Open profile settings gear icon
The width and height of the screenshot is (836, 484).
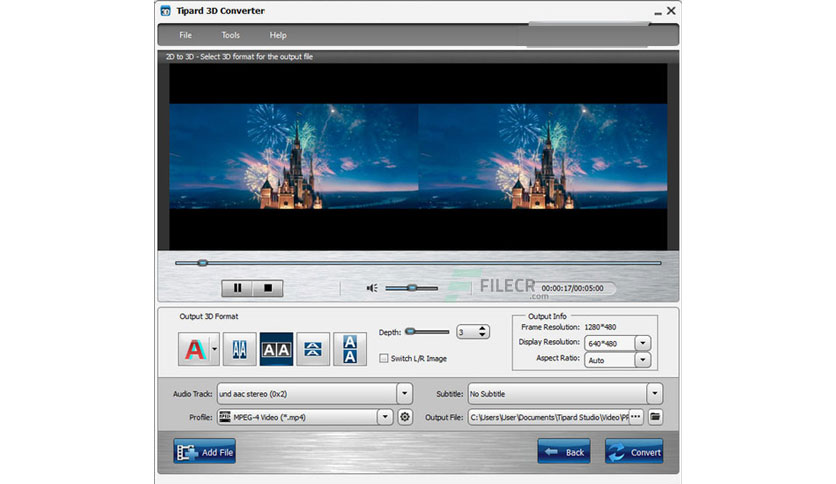(x=405, y=417)
